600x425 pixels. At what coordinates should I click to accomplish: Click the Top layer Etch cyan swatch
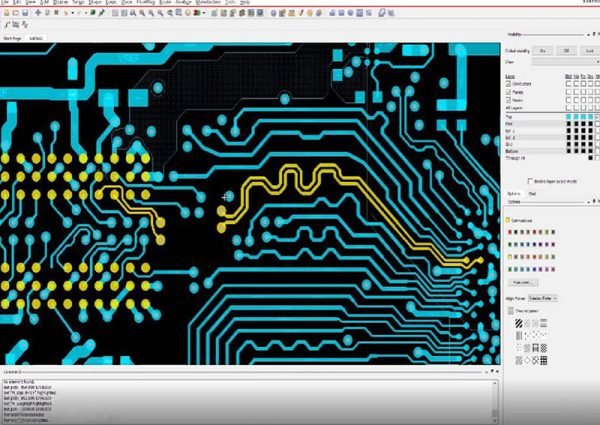pyautogui.click(x=569, y=117)
